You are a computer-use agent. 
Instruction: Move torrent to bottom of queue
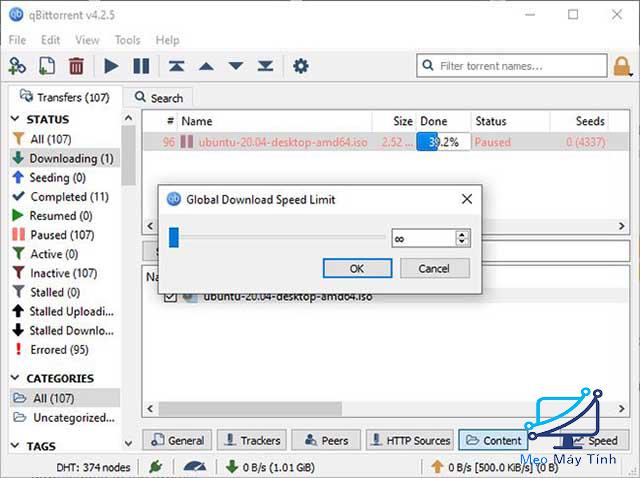(x=265, y=66)
